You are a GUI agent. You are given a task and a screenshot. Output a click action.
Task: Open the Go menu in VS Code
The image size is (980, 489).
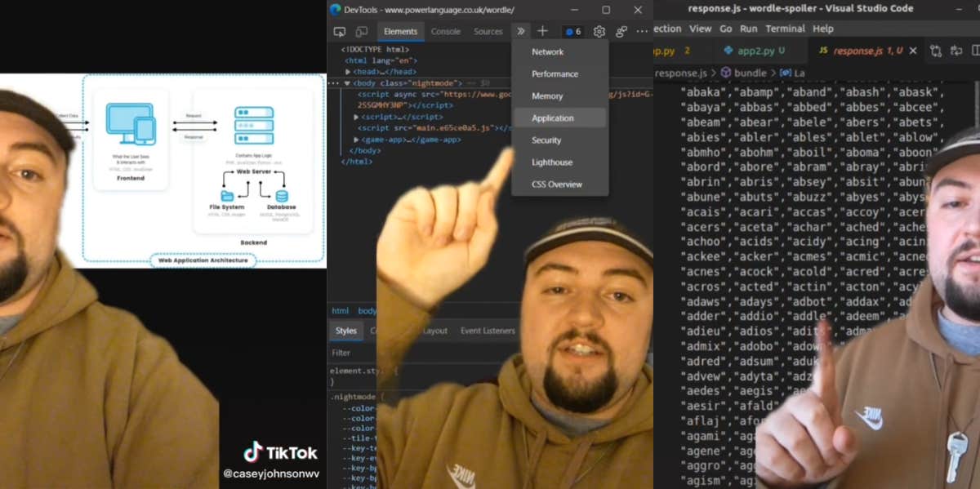click(x=726, y=28)
